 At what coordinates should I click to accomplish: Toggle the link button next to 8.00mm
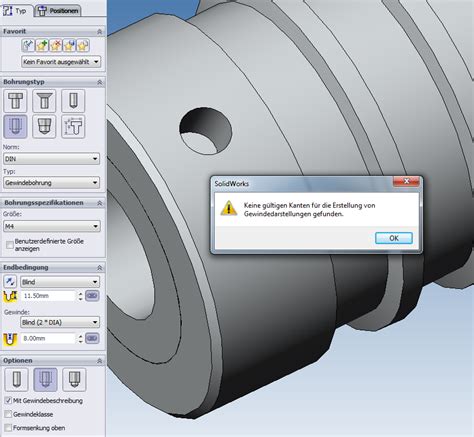(92, 338)
